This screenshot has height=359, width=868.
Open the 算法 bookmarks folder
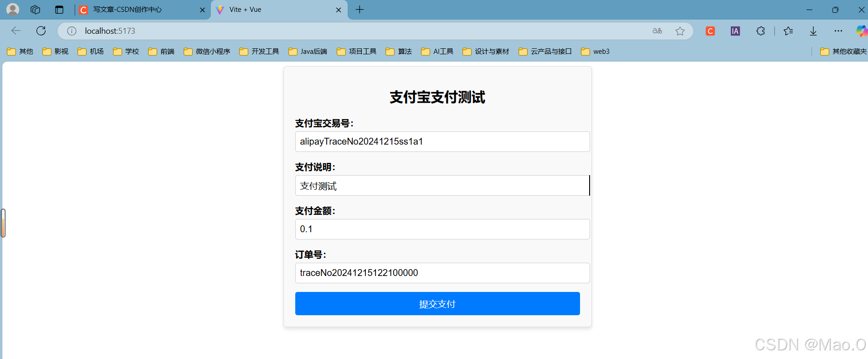(x=399, y=52)
